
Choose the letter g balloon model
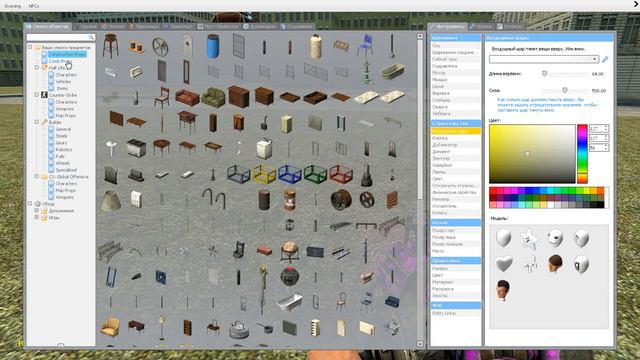click(x=581, y=264)
